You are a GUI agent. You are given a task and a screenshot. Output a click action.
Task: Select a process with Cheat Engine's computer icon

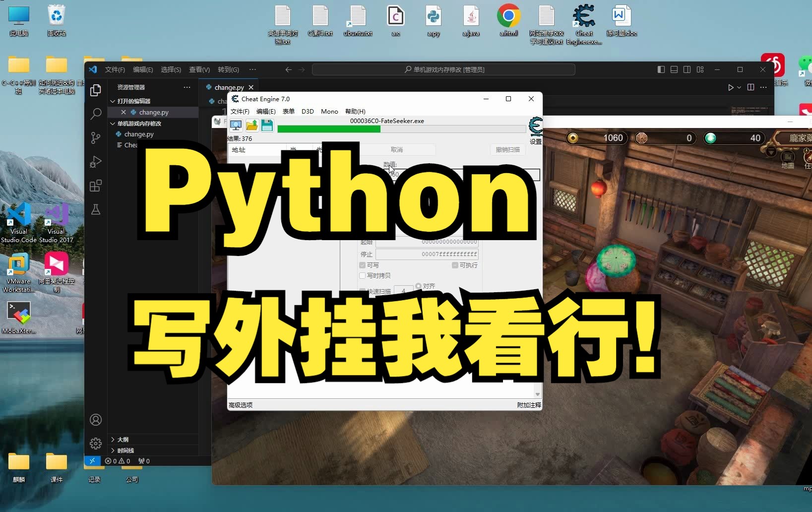236,125
